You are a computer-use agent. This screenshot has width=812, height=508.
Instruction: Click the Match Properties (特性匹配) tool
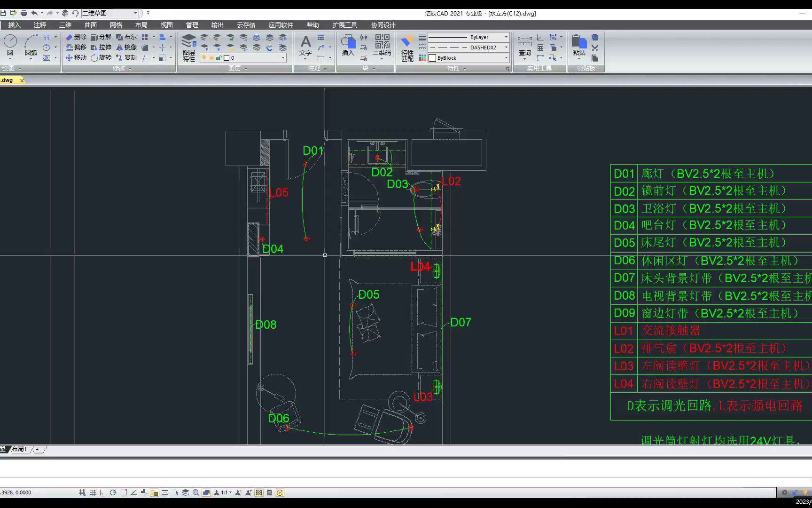coord(407,48)
